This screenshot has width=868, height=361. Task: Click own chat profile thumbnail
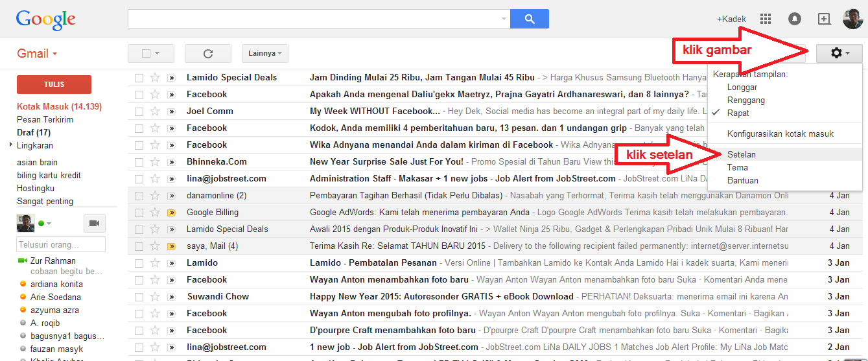click(25, 223)
